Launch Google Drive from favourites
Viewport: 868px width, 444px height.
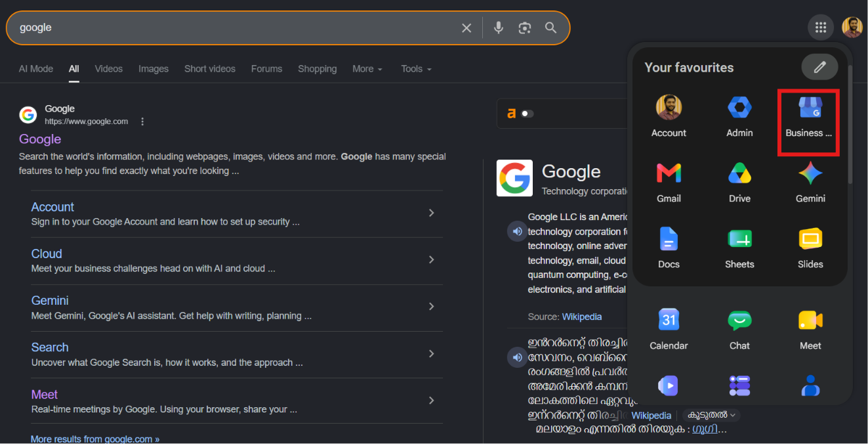click(x=739, y=182)
